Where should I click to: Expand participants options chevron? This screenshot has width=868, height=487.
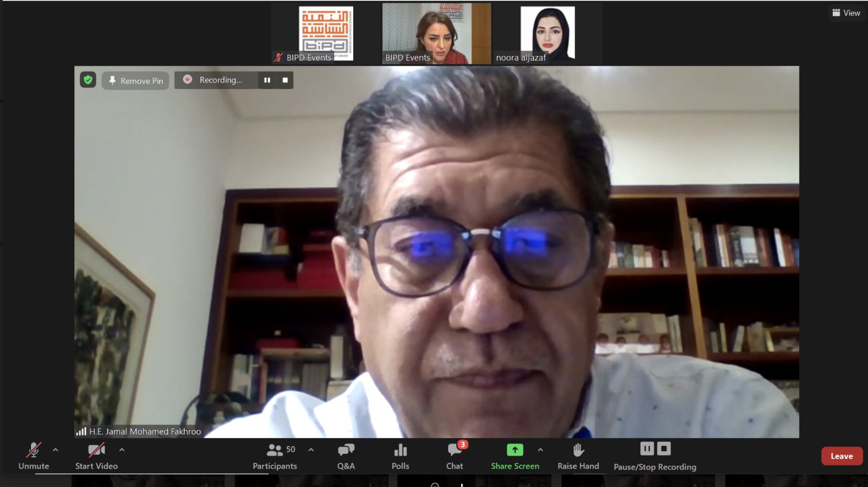311,450
